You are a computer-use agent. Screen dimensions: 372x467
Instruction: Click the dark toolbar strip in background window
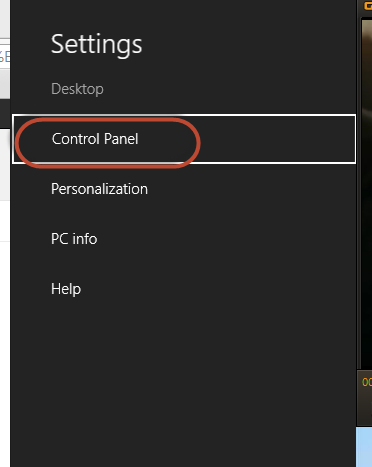tap(5, 113)
